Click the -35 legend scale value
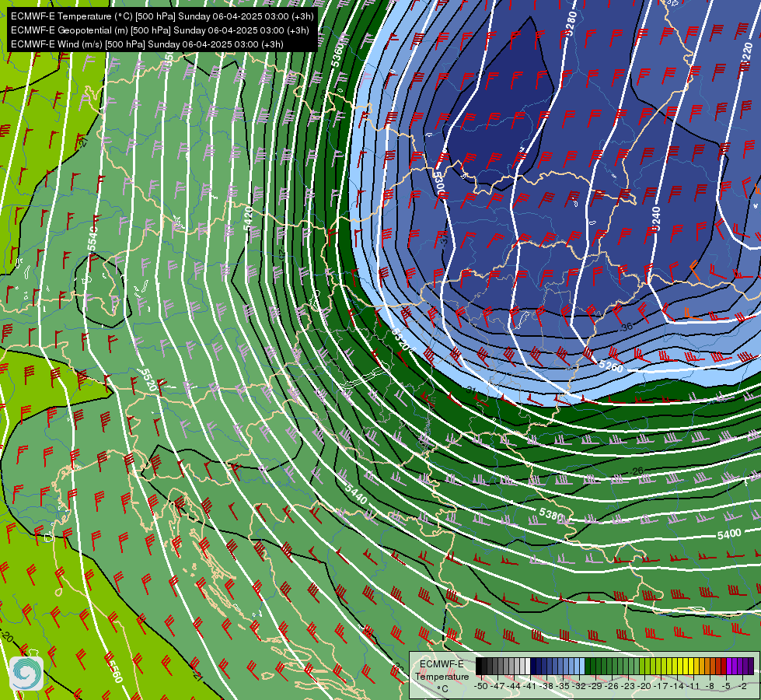The width and height of the screenshot is (761, 700). tap(563, 686)
